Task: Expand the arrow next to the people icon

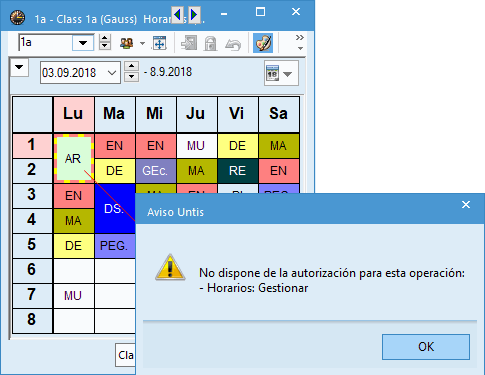Action: point(142,43)
